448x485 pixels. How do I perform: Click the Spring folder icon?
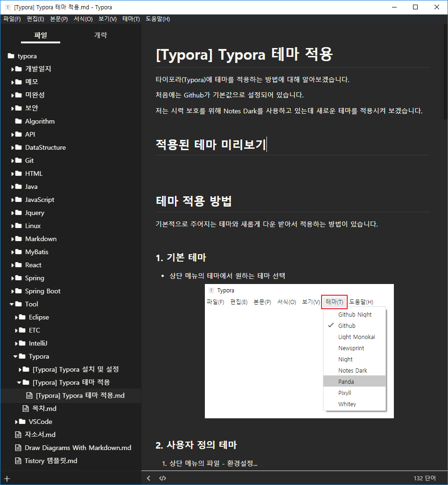point(19,278)
